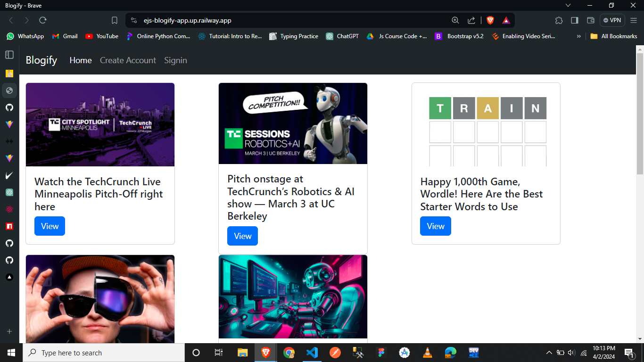Open VLC media player from taskbar
Viewport: 644px width, 362px height.
428,353
